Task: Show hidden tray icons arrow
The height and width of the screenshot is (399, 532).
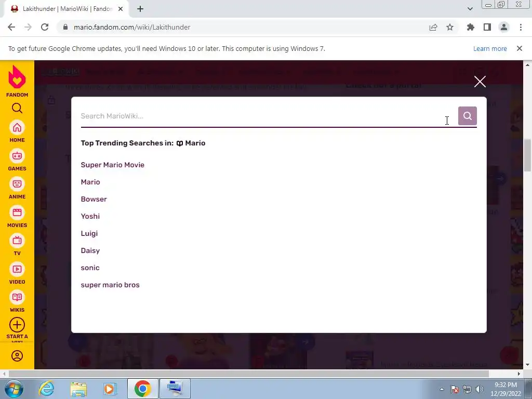Action: (x=442, y=389)
